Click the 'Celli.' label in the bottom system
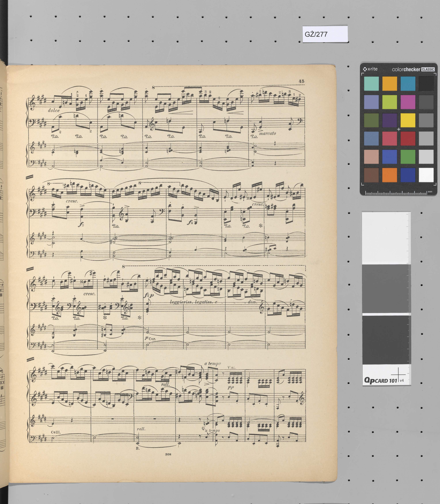Viewport: 440px width, 504px height. (x=56, y=432)
